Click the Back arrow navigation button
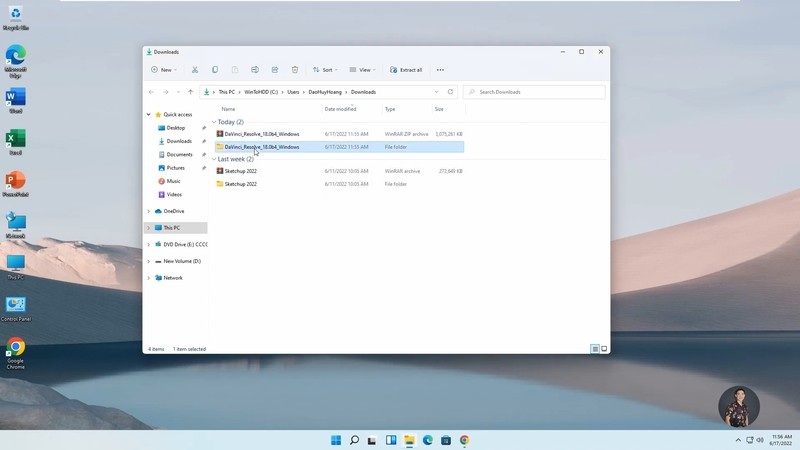Image resolution: width=800 pixels, height=450 pixels. pyautogui.click(x=152, y=92)
